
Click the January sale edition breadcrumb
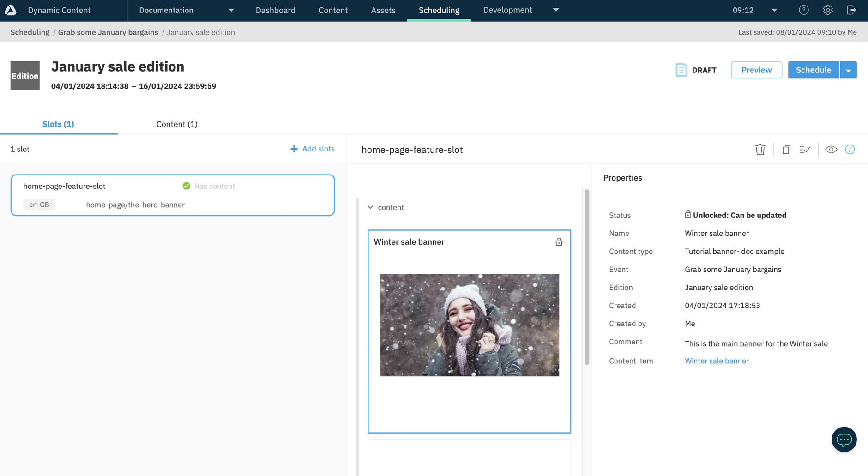pos(200,32)
